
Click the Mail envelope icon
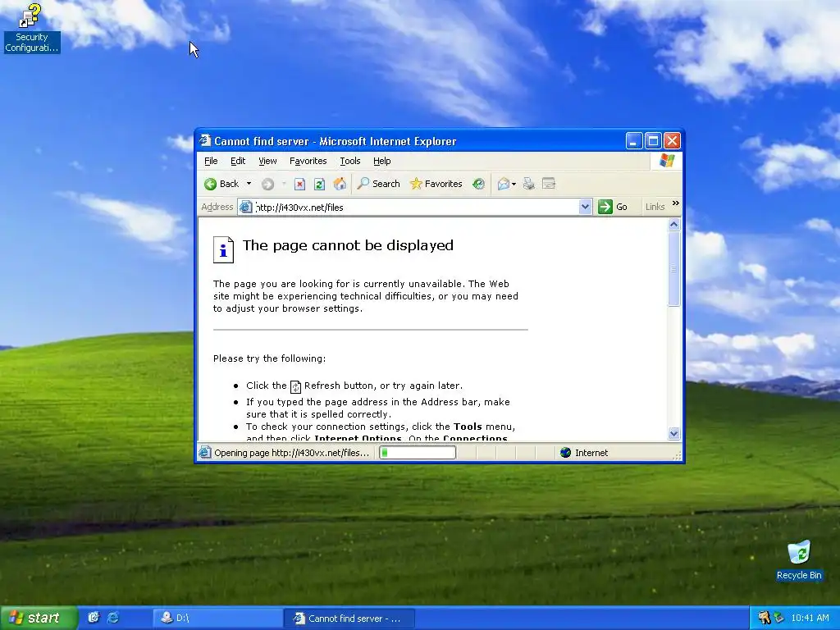[503, 185]
